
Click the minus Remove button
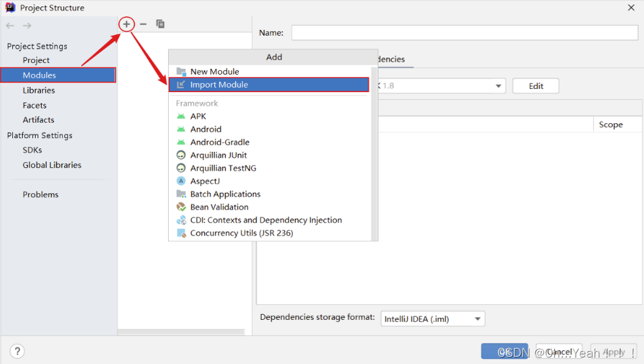pyautogui.click(x=143, y=24)
